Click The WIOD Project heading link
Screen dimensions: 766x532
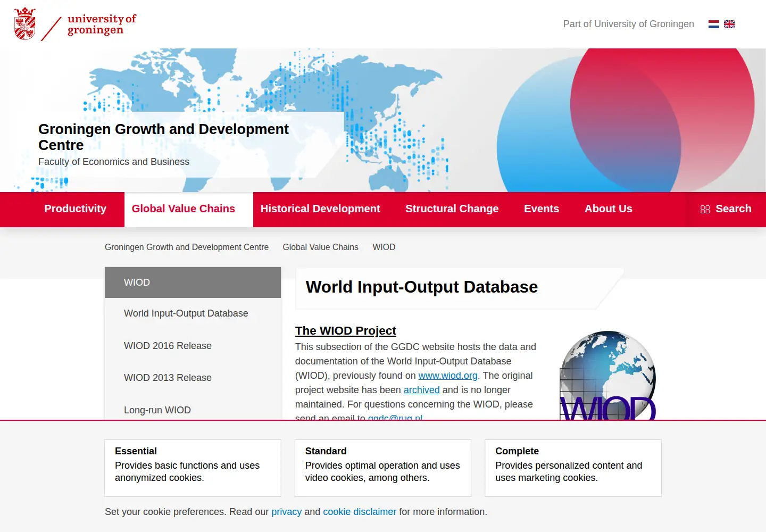tap(346, 330)
